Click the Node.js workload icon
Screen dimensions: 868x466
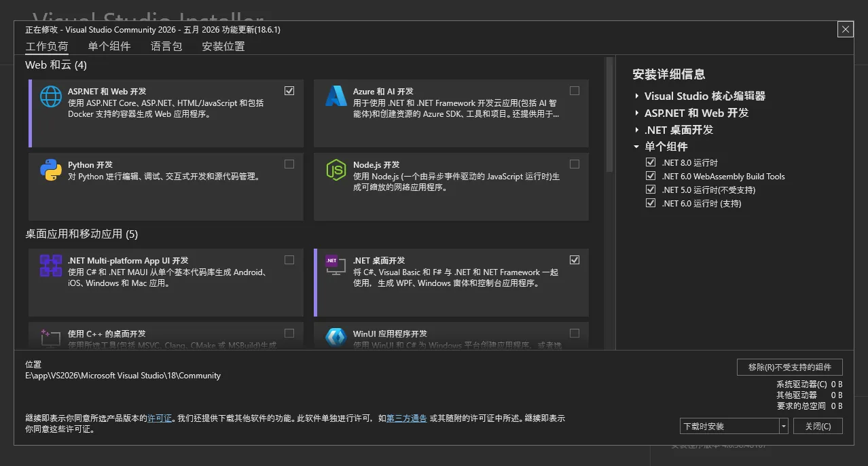click(x=336, y=170)
